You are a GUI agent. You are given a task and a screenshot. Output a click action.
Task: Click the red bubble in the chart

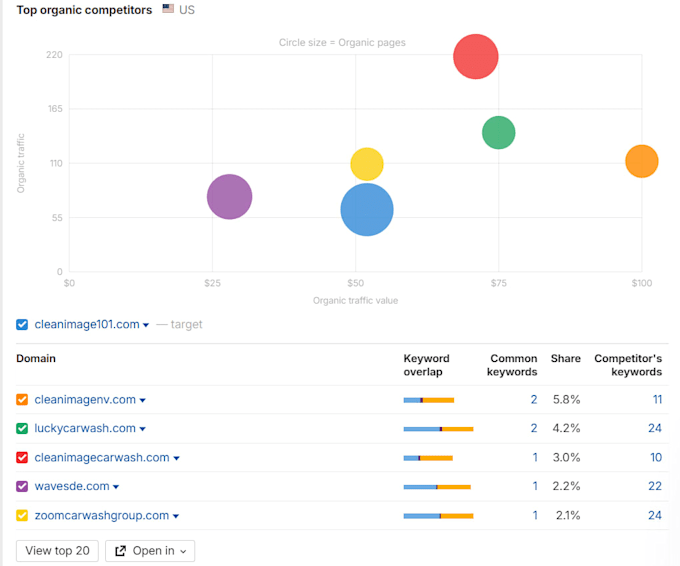[x=476, y=57]
